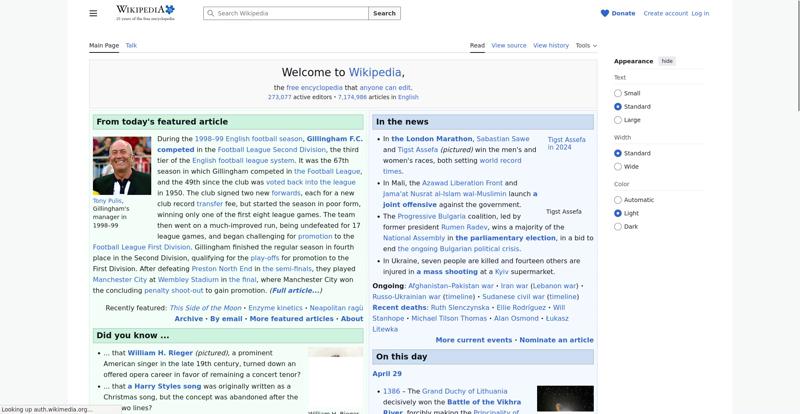The image size is (800, 414).
Task: Click the Search button
Action: click(384, 14)
